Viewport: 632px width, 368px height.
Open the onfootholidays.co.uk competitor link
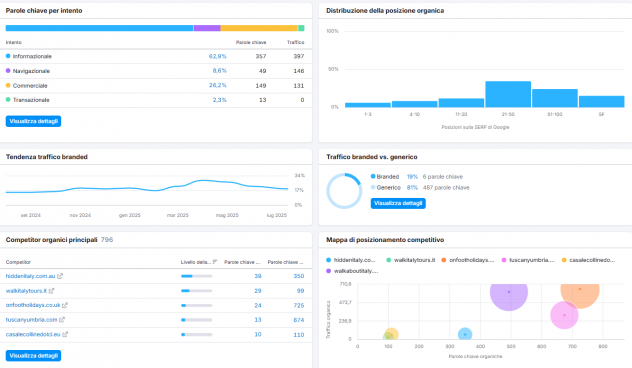point(33,305)
